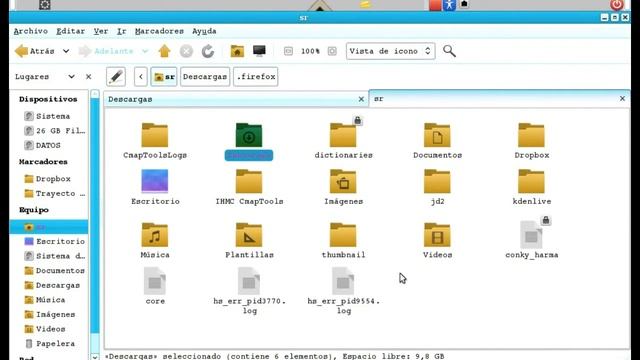Zoom in using the toolbar icon

(x=332, y=51)
